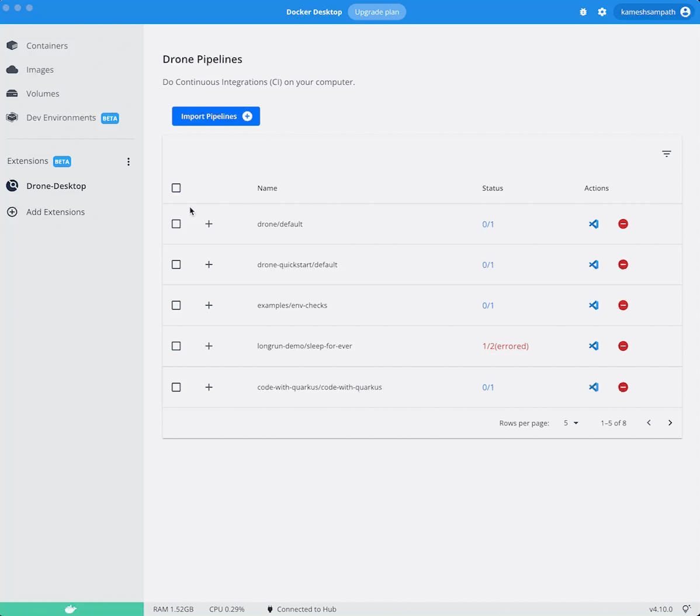The height and width of the screenshot is (616, 700).
Task: Expand the examples/env-checks pipeline row
Action: point(209,305)
